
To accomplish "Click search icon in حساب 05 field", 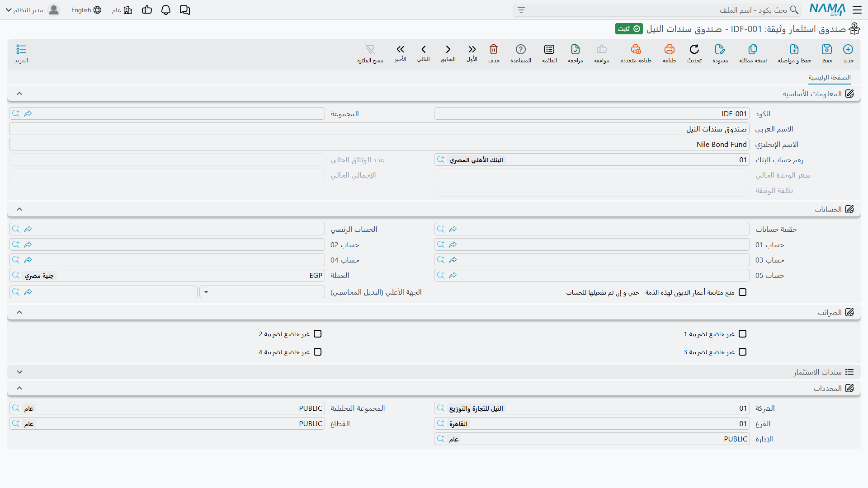I will [x=441, y=275].
